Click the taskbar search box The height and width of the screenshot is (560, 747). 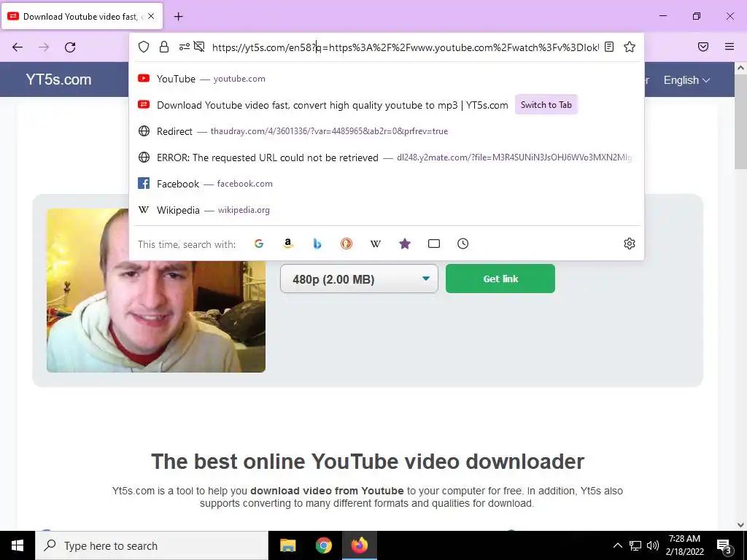(152, 545)
